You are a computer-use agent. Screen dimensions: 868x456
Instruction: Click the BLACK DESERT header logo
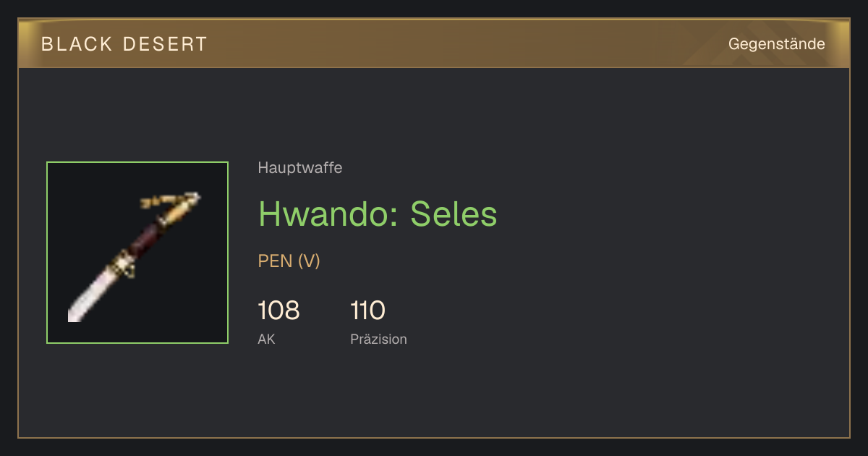coord(124,44)
